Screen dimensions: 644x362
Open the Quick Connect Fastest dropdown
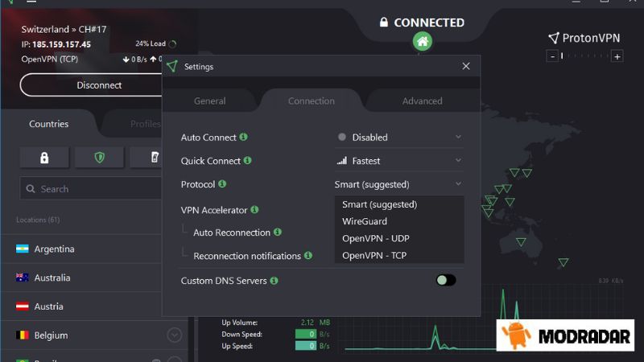pyautogui.click(x=398, y=161)
